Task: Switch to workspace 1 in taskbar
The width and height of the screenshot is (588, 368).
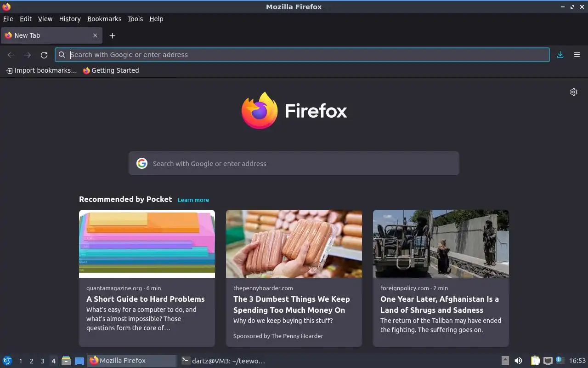Action: tap(20, 361)
